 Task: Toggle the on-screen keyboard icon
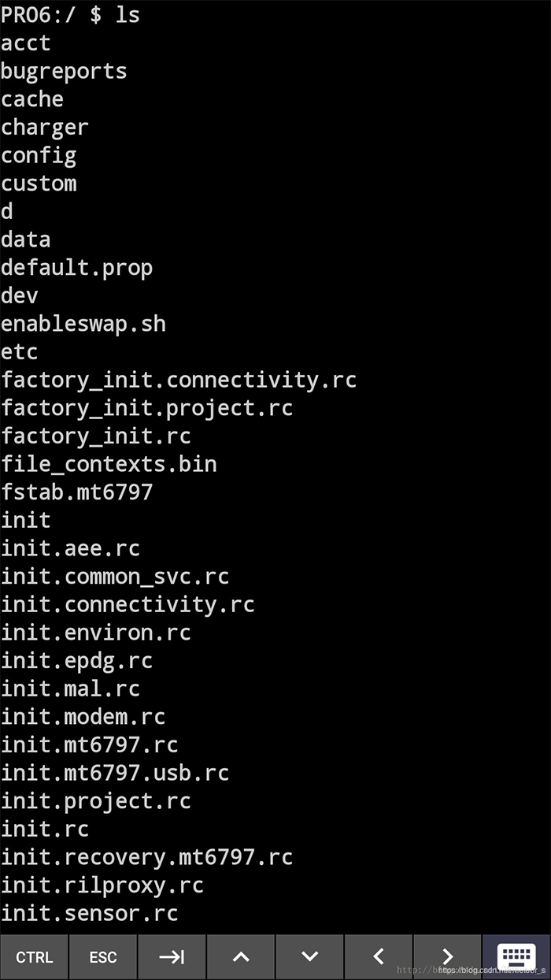516,956
